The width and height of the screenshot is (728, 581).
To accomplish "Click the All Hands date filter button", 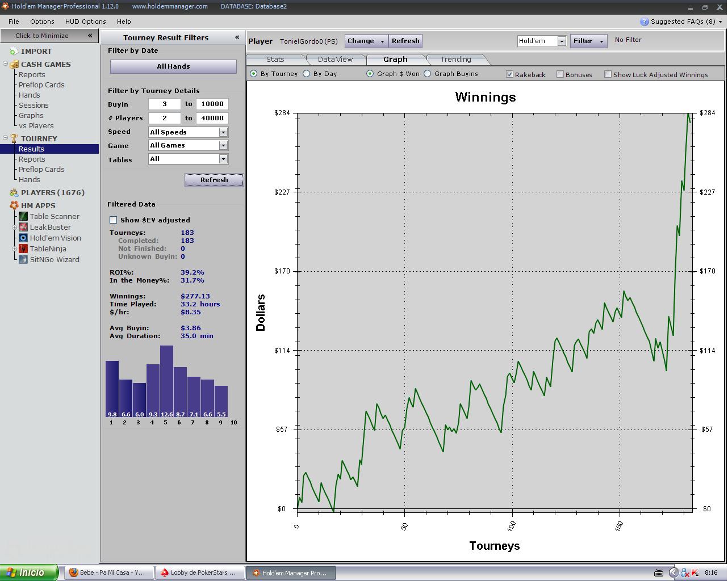I will point(173,66).
